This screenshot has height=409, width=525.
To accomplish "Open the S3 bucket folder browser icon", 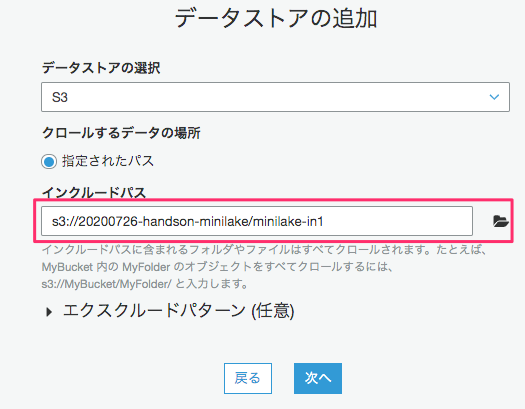I will [x=501, y=221].
